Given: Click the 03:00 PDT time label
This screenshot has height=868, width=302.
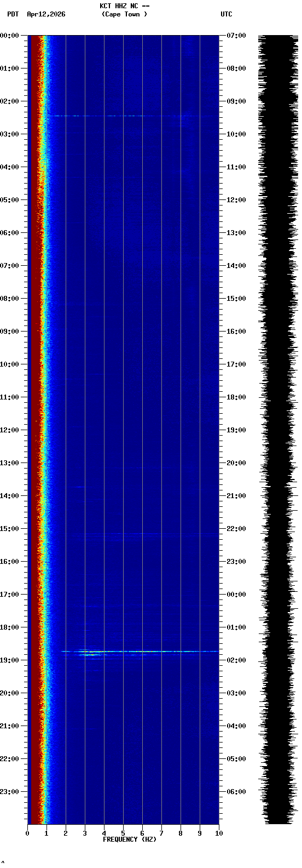Looking at the screenshot, I should pyautogui.click(x=9, y=134).
